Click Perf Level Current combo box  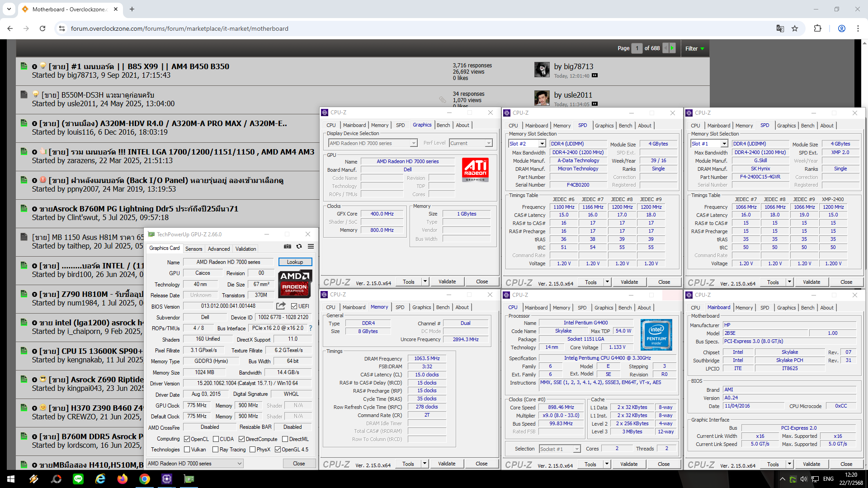coord(471,143)
